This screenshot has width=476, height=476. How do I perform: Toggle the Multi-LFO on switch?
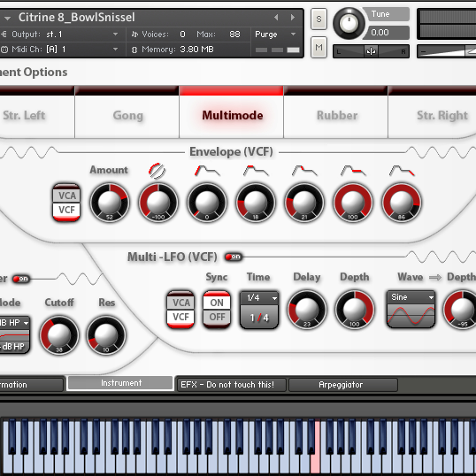(233, 257)
